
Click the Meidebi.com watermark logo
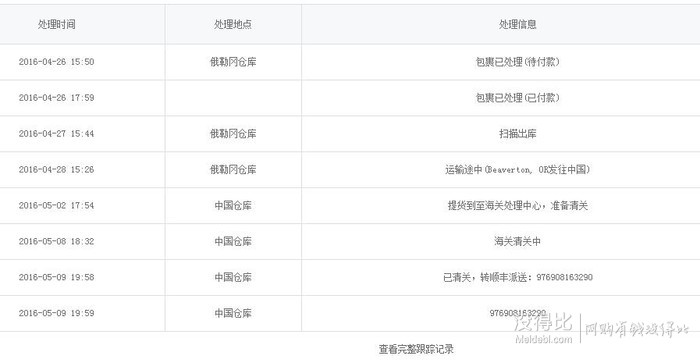click(x=543, y=328)
